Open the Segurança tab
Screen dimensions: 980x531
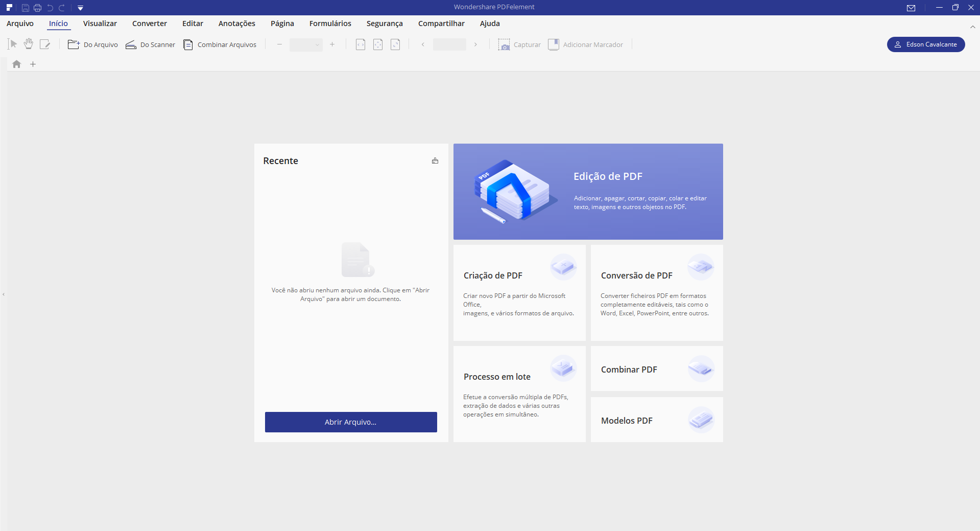coord(385,24)
